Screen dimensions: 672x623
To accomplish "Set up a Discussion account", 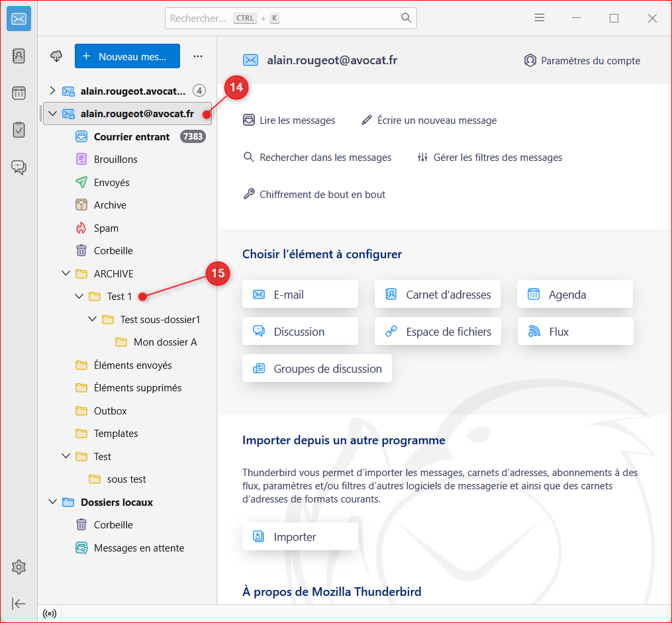I will pos(300,332).
